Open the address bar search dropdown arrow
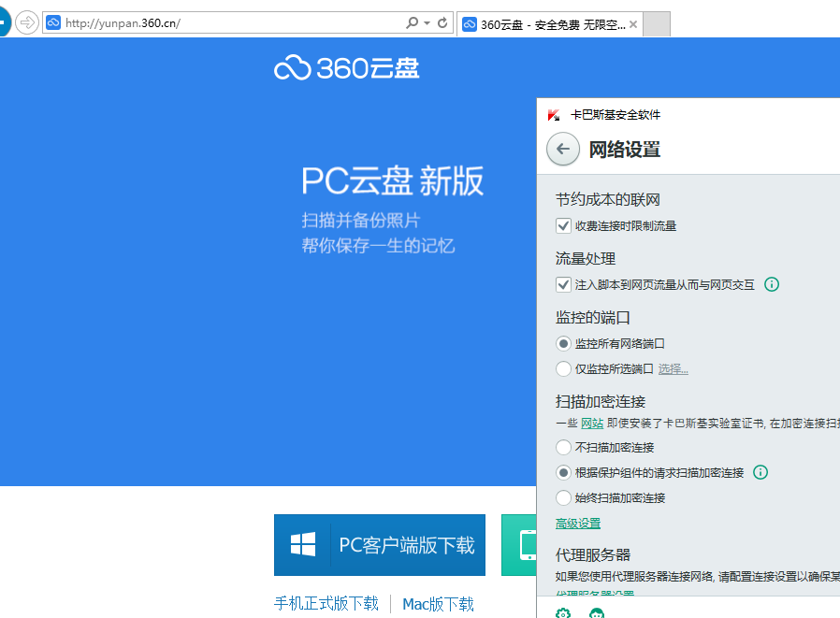Viewport: 840px width, 618px height. coord(427,23)
